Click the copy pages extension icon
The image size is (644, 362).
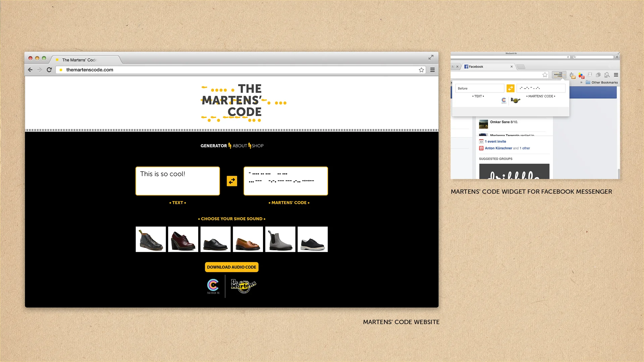[598, 75]
